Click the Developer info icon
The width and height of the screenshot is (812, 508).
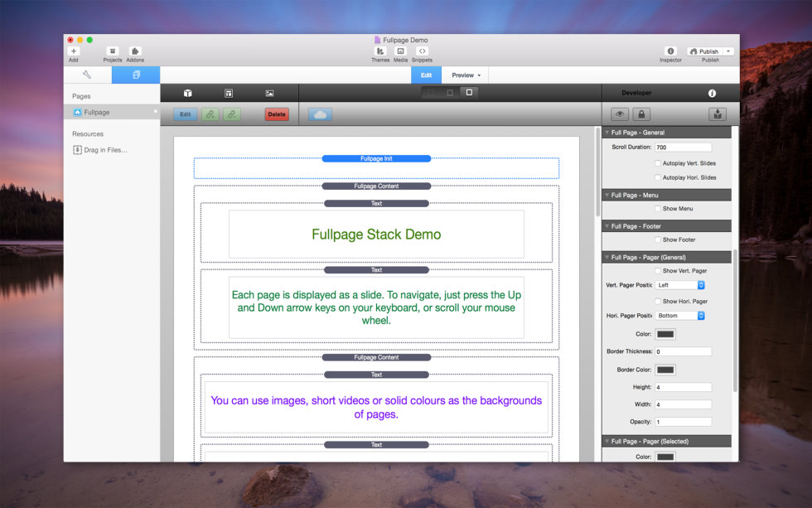(712, 93)
